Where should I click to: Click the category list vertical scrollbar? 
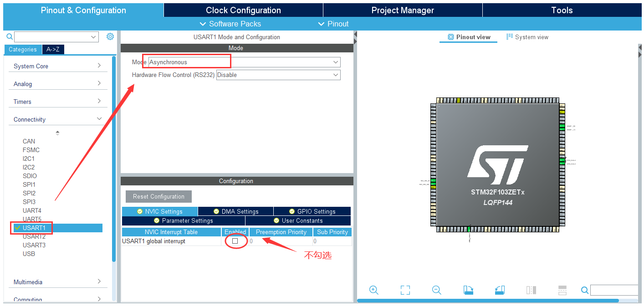click(x=114, y=159)
